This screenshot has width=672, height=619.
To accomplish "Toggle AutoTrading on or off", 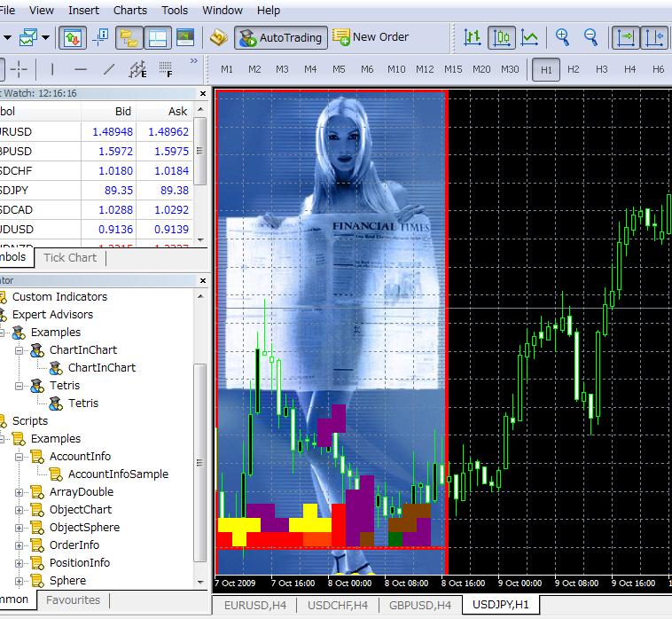I will [281, 38].
